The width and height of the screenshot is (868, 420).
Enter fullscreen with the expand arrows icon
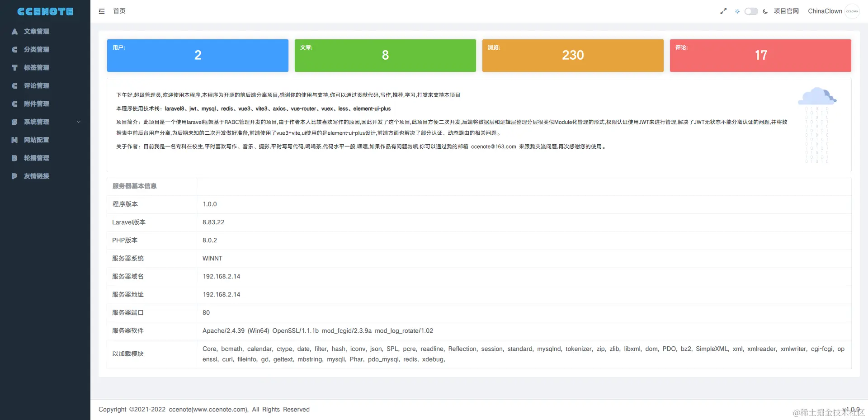point(723,11)
